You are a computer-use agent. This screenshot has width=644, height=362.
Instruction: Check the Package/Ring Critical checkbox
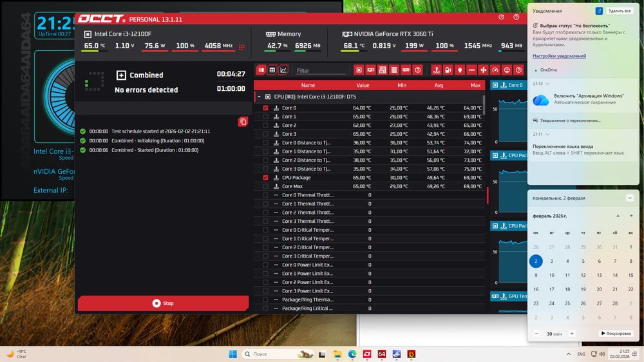coord(265,308)
